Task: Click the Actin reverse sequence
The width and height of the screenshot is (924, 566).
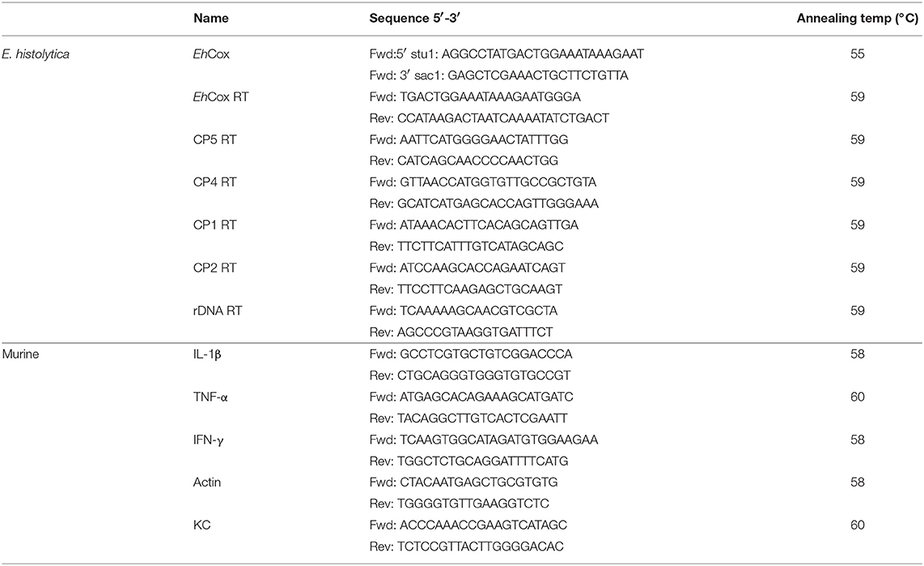Action: (459, 504)
